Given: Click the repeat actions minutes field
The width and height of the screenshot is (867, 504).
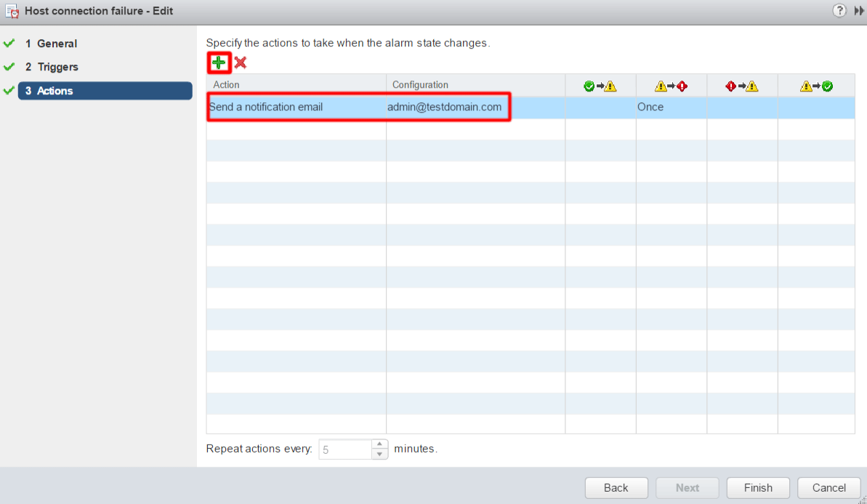Looking at the screenshot, I should [346, 450].
